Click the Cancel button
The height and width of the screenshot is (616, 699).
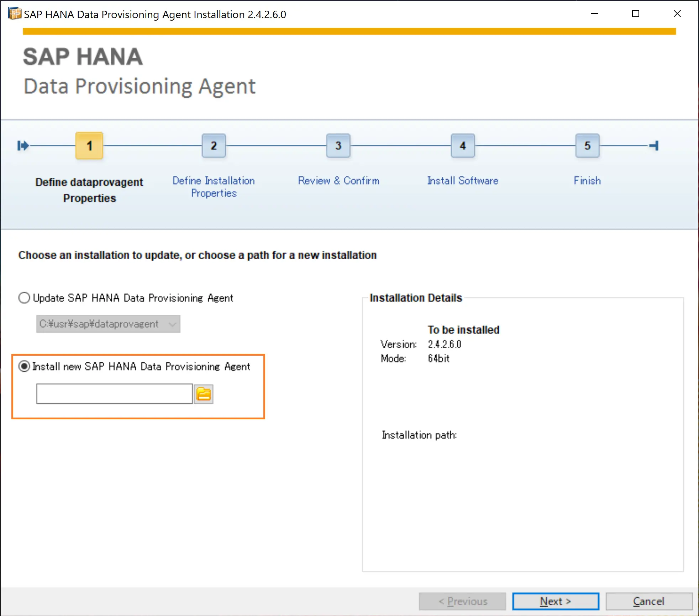pyautogui.click(x=649, y=601)
